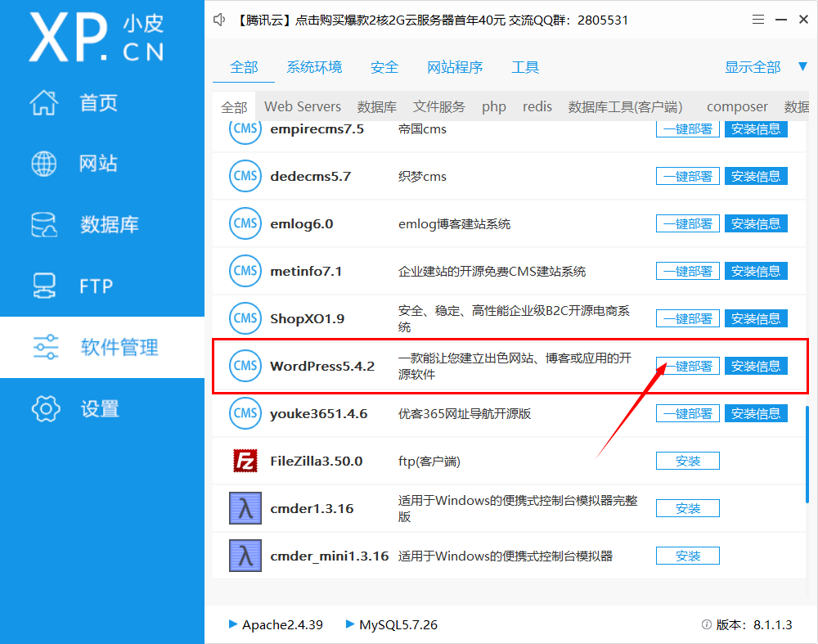The image size is (818, 644).
Task: Click the Tencent Cloud announcement text
Action: [431, 20]
